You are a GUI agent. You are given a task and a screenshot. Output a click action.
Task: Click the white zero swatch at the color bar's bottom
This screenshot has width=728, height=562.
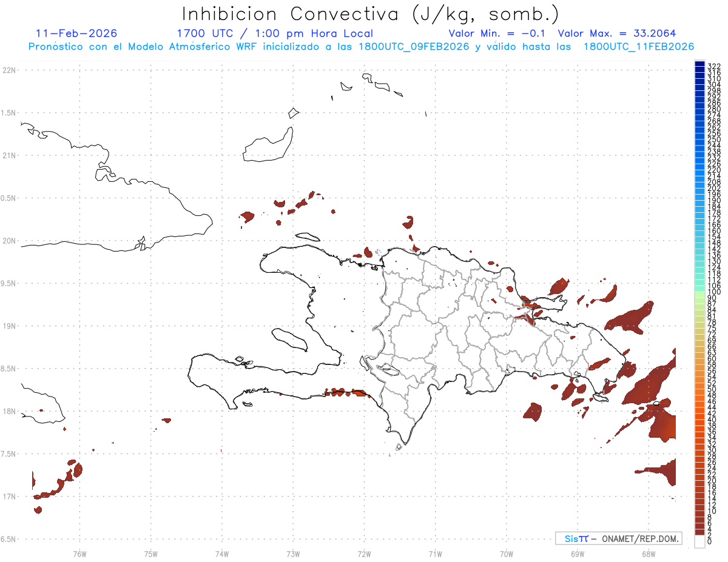[x=699, y=542]
